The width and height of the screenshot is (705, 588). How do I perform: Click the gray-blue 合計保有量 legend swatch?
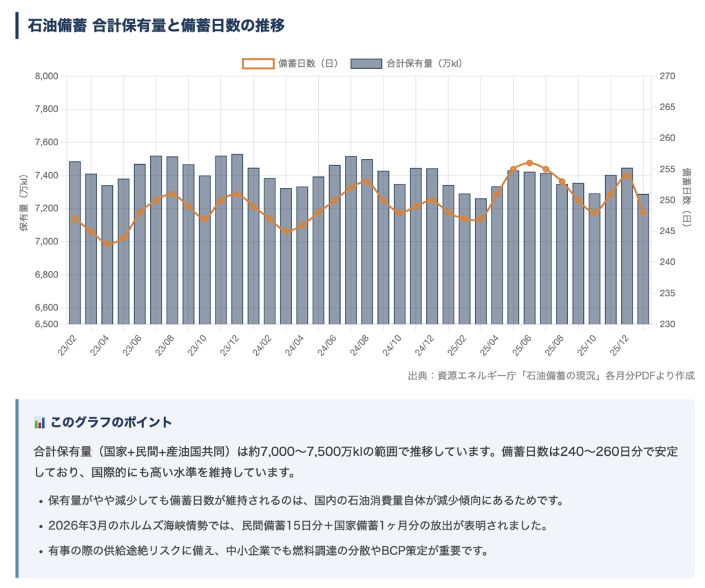pos(366,63)
